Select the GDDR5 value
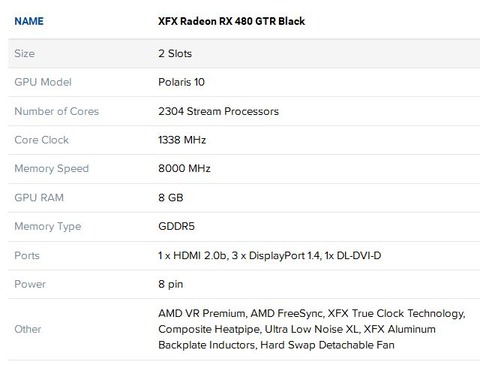The width and height of the screenshot is (480, 365). pos(176,226)
